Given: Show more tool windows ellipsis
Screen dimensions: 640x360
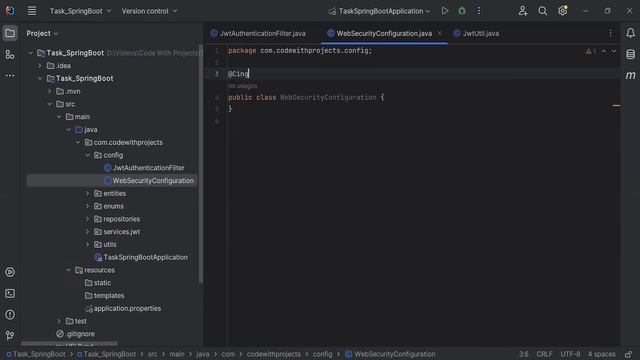Looking at the screenshot, I should (x=10, y=76).
